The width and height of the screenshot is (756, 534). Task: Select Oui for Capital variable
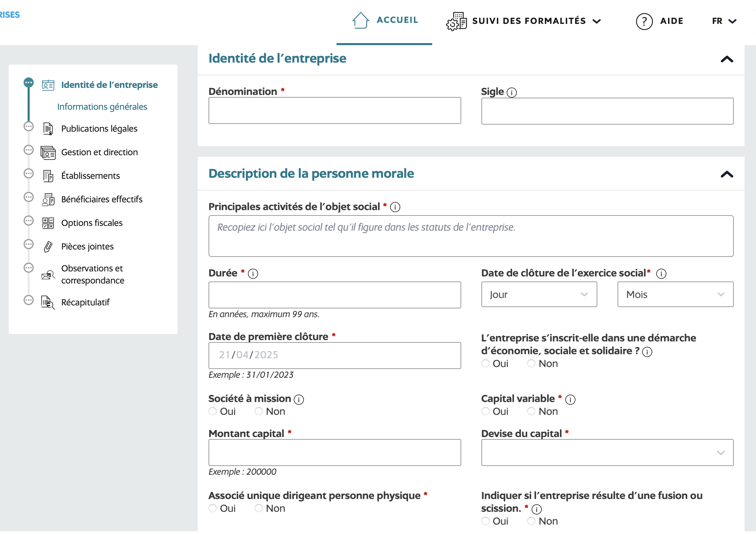(485, 411)
